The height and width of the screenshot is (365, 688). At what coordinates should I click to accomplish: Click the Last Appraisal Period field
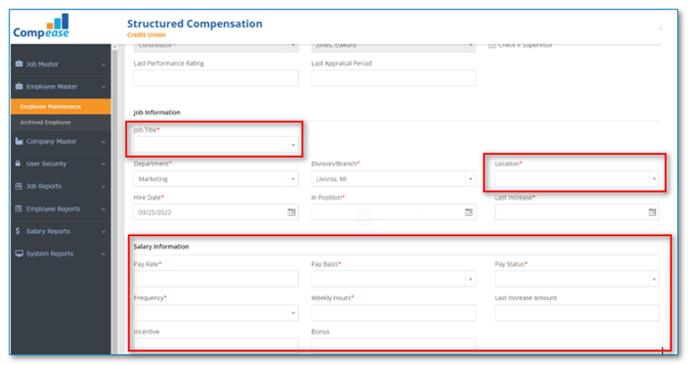[394, 78]
